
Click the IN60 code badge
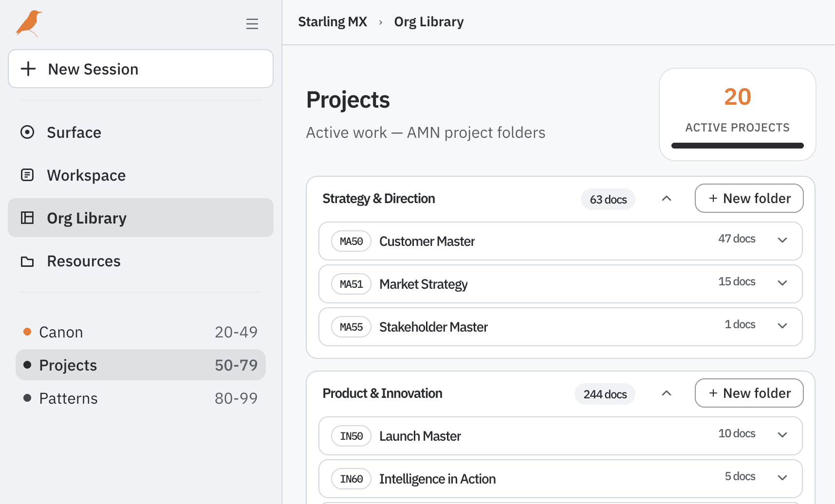pos(352,479)
